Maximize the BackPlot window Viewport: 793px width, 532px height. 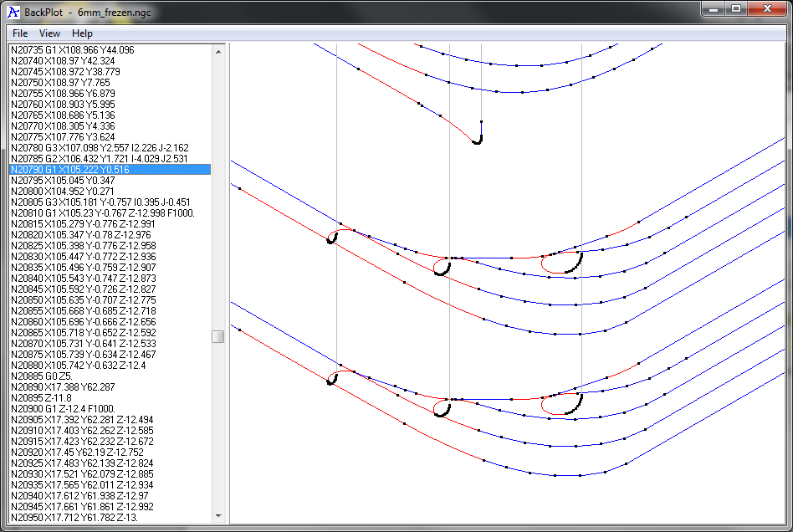click(x=736, y=9)
